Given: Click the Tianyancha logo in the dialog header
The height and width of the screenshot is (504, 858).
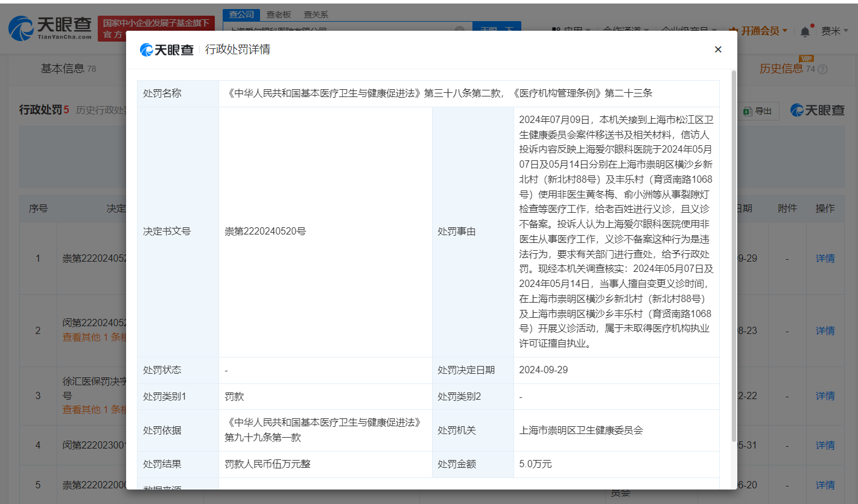Looking at the screenshot, I should tap(167, 49).
